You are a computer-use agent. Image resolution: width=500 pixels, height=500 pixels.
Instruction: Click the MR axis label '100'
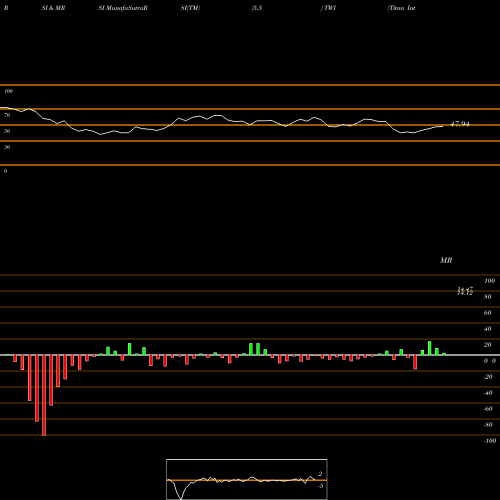490,281
